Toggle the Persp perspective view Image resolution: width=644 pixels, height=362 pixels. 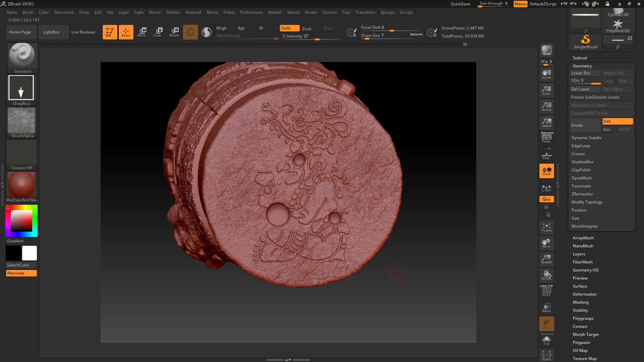[x=547, y=138]
